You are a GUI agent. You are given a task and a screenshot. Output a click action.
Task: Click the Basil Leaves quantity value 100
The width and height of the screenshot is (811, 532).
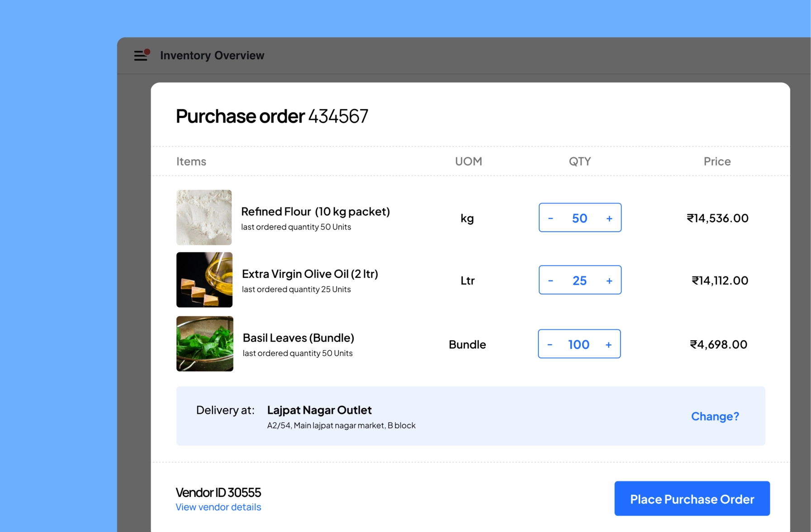click(579, 345)
